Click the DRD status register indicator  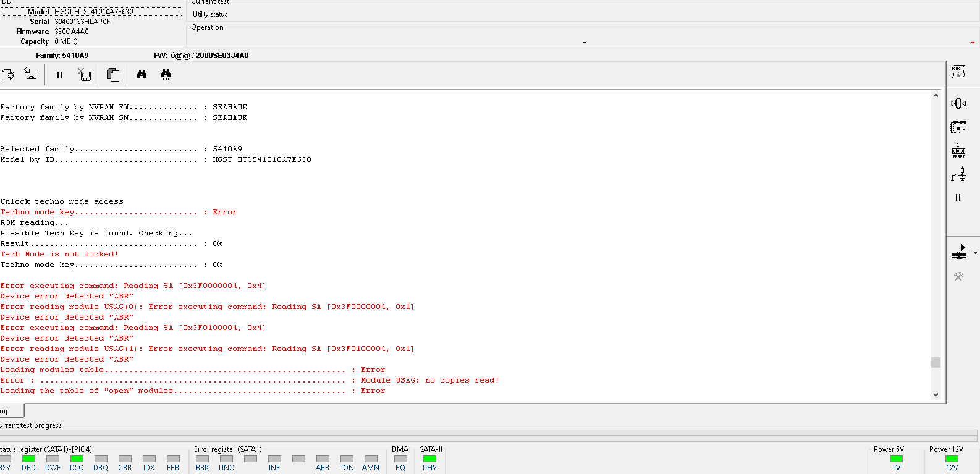(x=28, y=459)
